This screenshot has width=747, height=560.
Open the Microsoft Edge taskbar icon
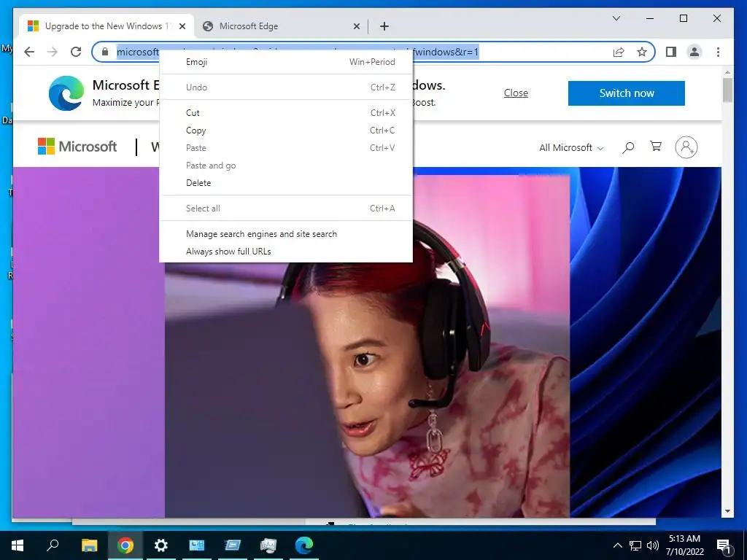point(304,545)
